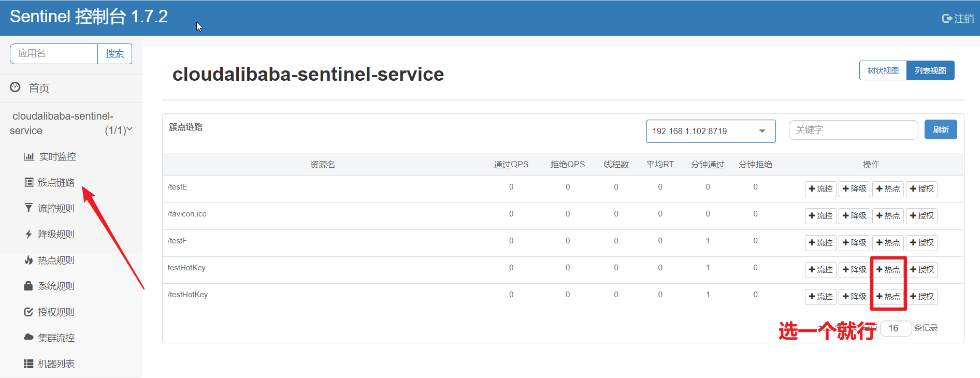
Task: Click the list icon beside 簇点链路
Action: click(x=29, y=182)
